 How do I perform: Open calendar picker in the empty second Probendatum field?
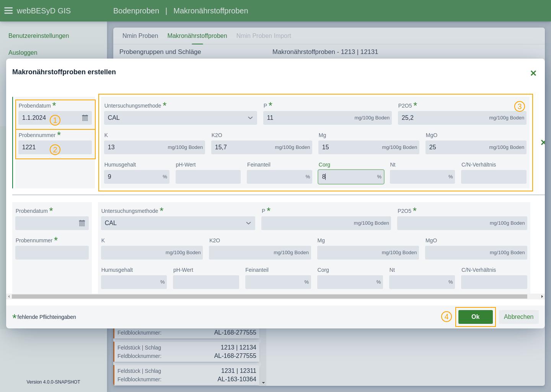tap(82, 223)
